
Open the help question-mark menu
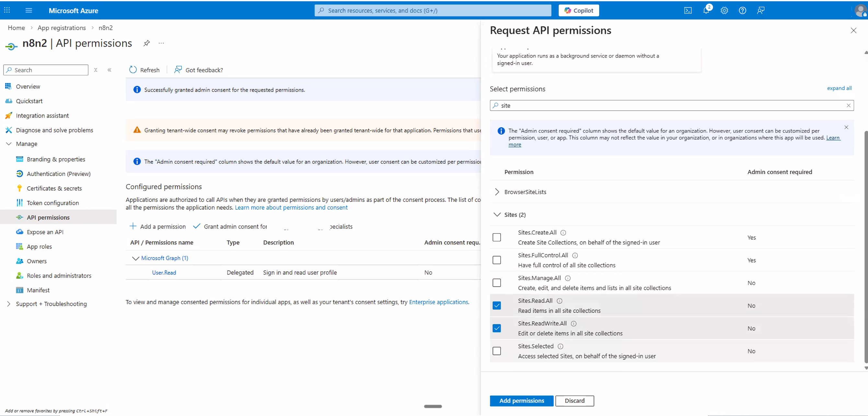coord(742,10)
